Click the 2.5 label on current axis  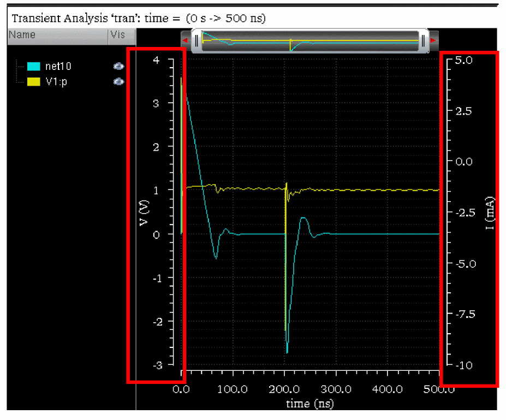(x=464, y=111)
